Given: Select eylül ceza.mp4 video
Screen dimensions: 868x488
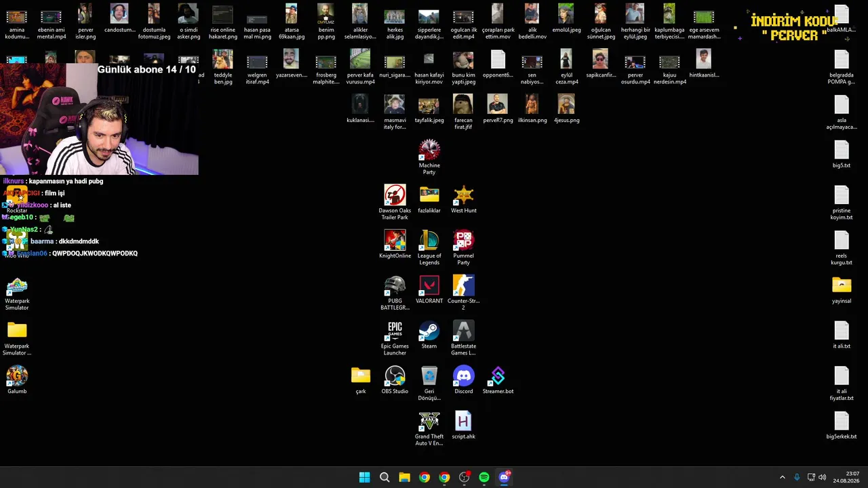Looking at the screenshot, I should 567,67.
